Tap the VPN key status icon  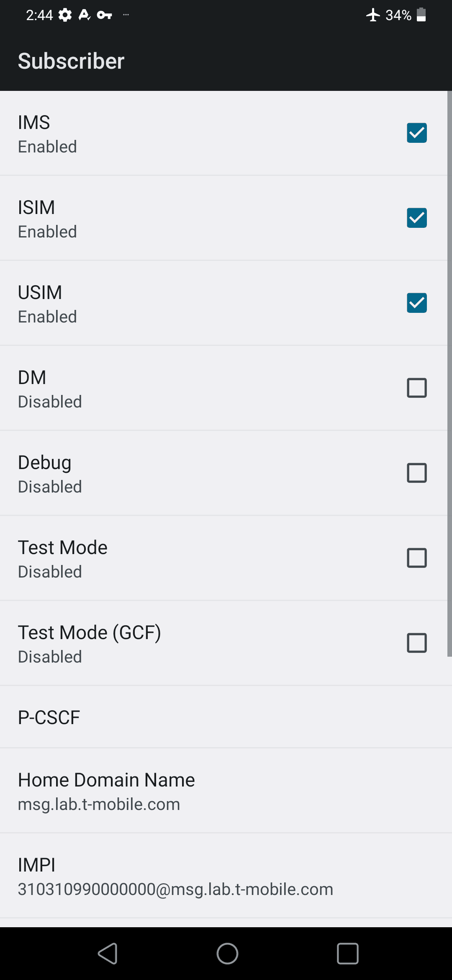pyautogui.click(x=104, y=15)
